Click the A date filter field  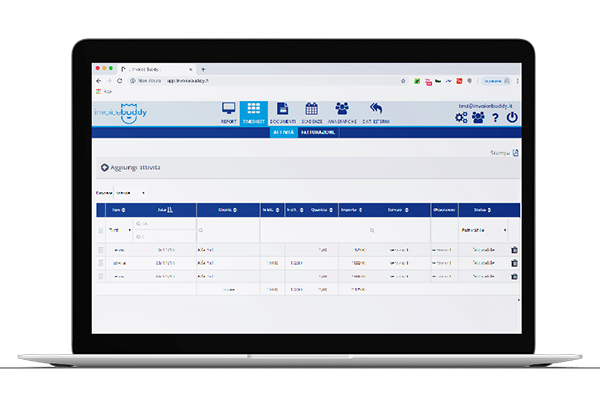pos(165,237)
